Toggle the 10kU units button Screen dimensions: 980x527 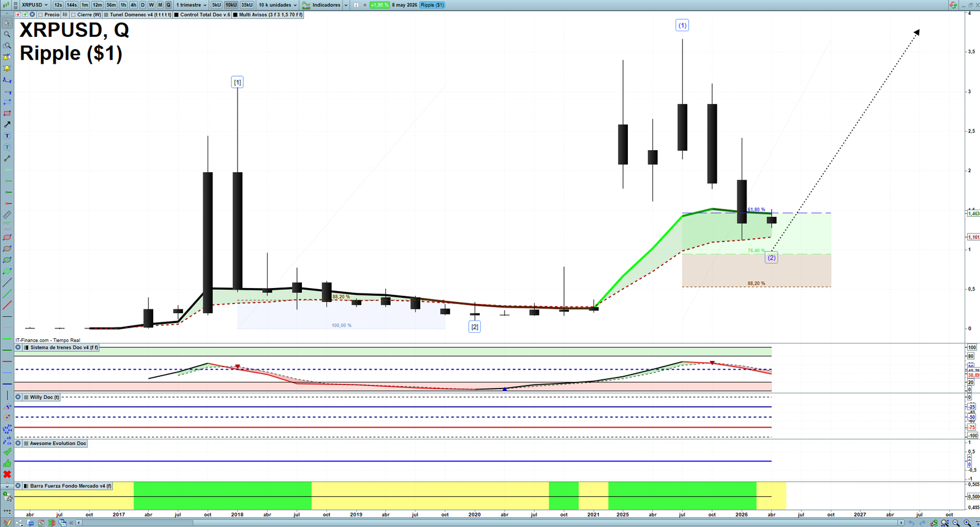coord(231,5)
